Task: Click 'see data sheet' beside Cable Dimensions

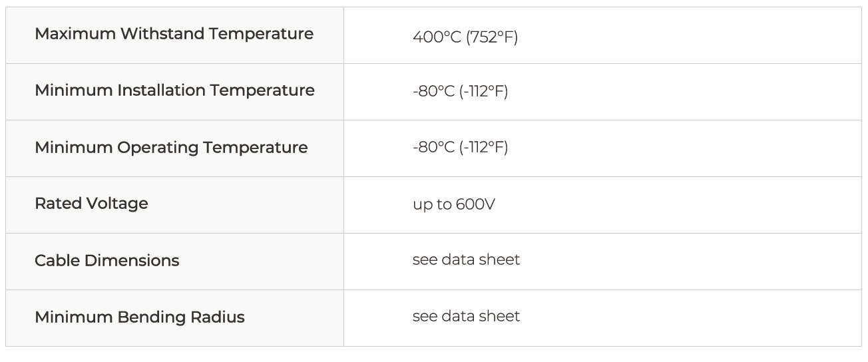Action: 466,260
